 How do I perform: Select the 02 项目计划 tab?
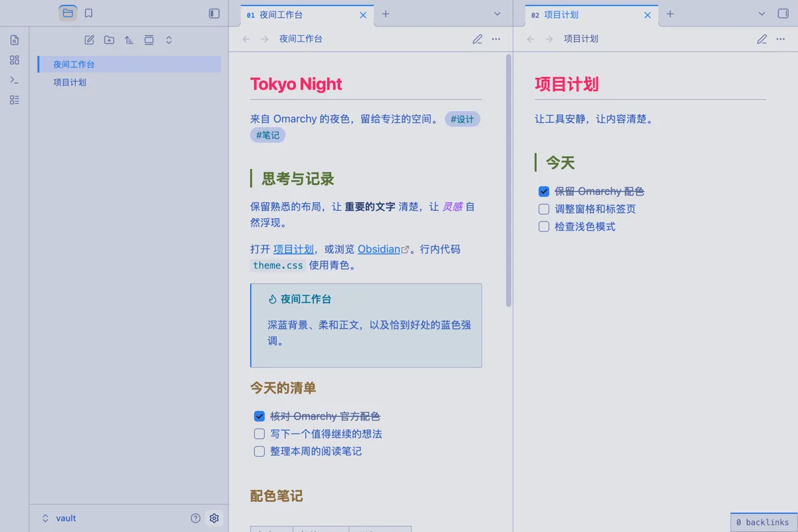click(592, 15)
